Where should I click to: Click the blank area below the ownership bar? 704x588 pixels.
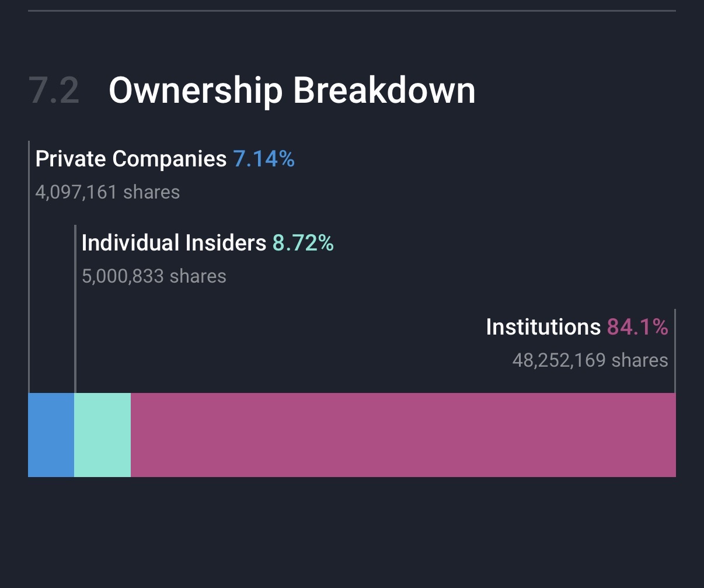[x=351, y=531]
